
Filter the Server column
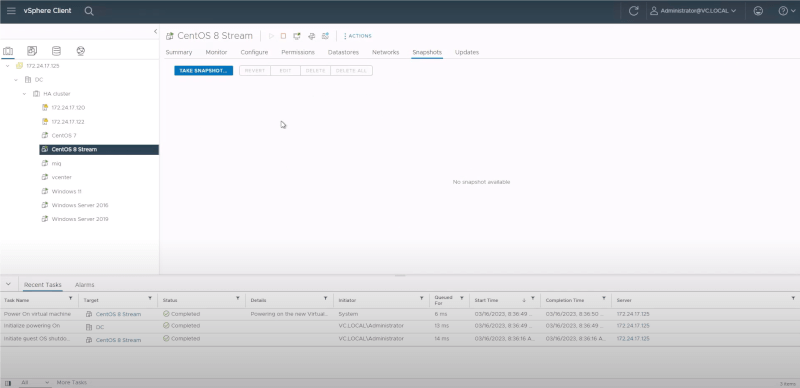coord(793,298)
